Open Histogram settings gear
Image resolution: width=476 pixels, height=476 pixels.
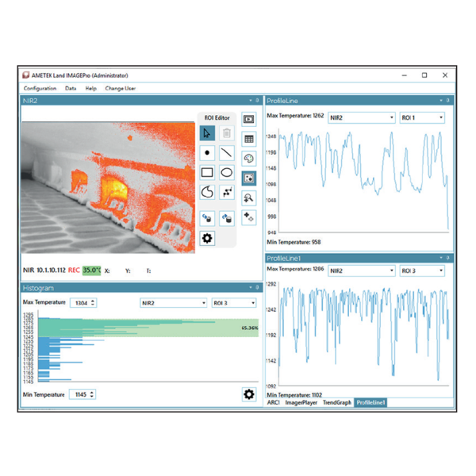248,394
